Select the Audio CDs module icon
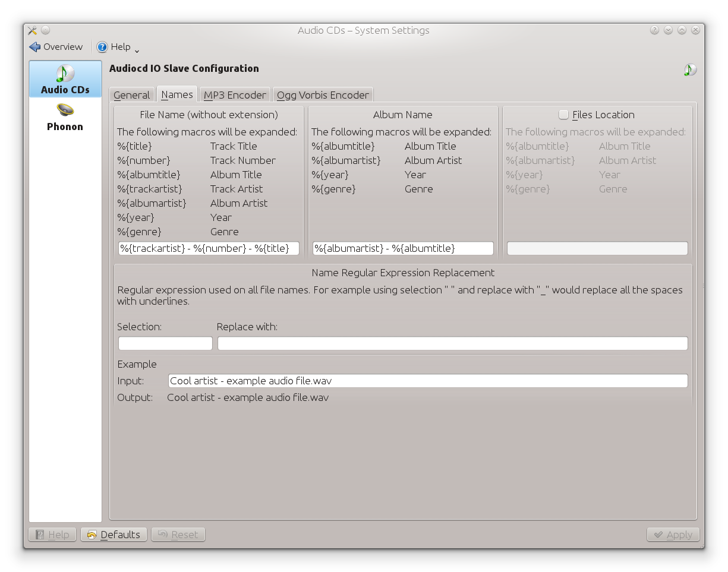Viewport: 728px width, 572px height. click(x=65, y=73)
